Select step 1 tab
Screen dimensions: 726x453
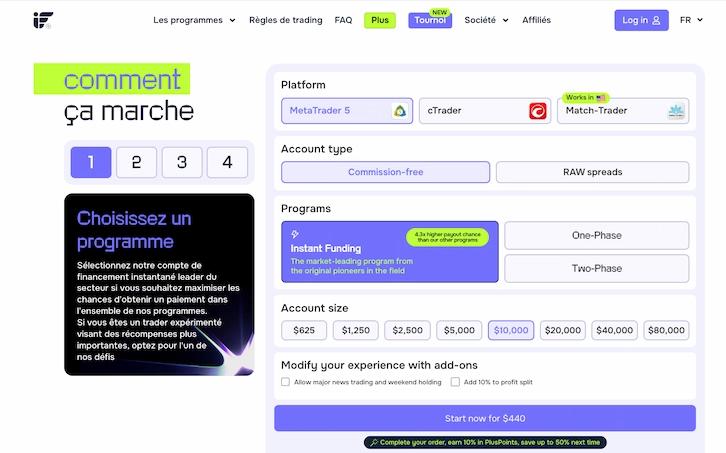click(x=91, y=162)
